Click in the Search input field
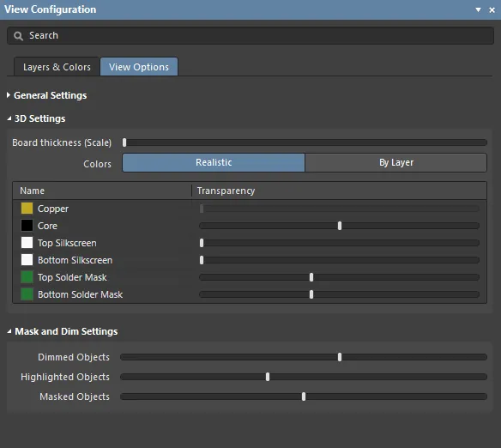Image resolution: width=501 pixels, height=448 pixels. (x=250, y=36)
